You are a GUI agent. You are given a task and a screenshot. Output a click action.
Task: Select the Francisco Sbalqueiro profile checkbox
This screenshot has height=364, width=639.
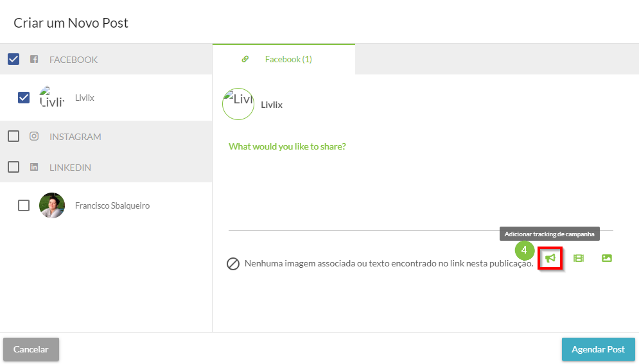24,205
